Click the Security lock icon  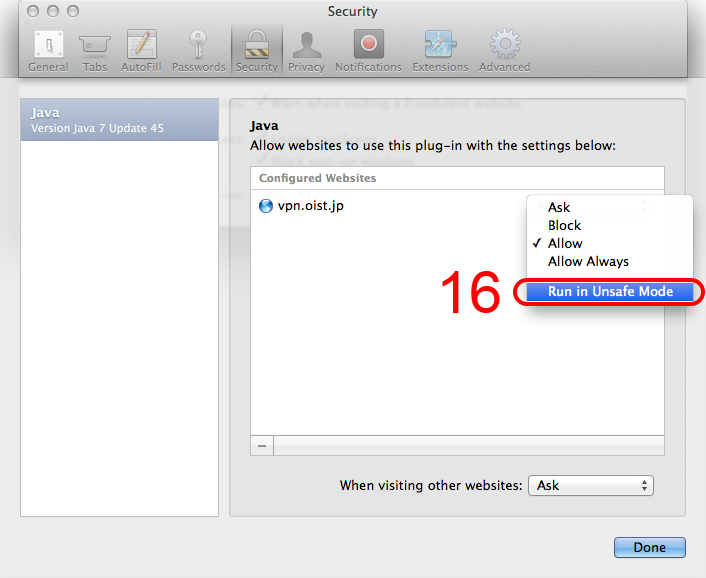[x=257, y=49]
